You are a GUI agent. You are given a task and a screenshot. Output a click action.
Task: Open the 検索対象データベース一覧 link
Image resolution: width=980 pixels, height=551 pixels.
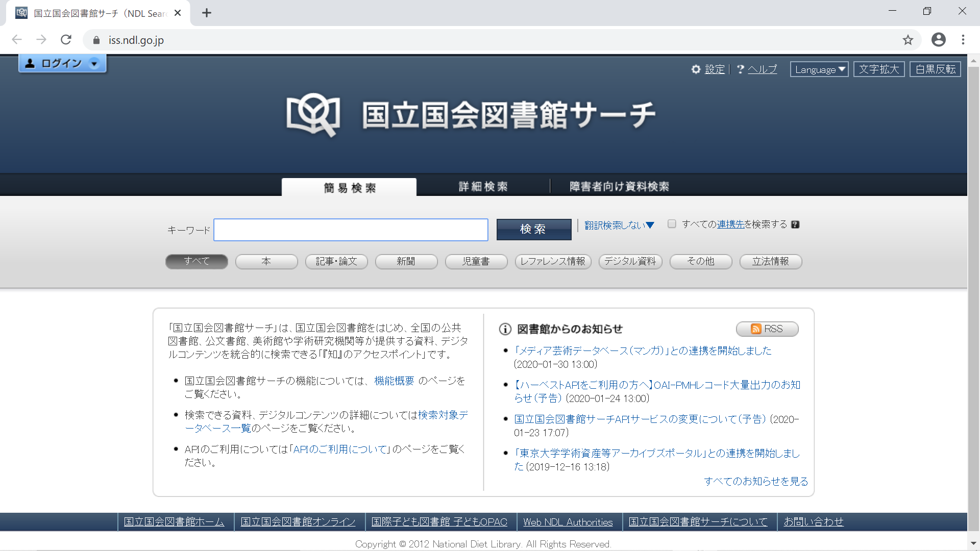pyautogui.click(x=327, y=421)
